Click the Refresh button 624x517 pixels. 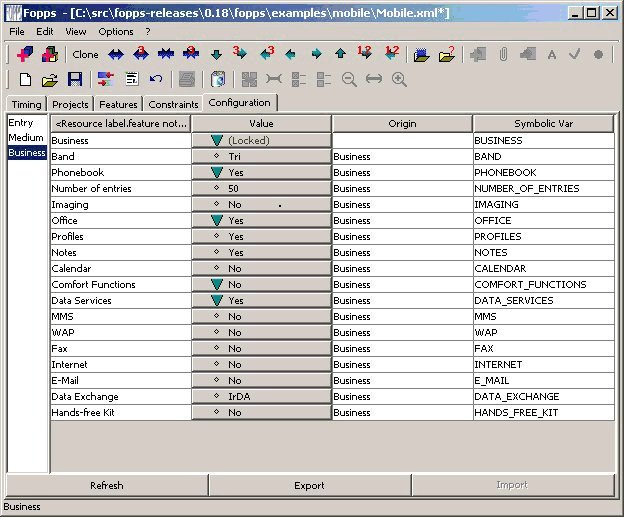click(107, 486)
